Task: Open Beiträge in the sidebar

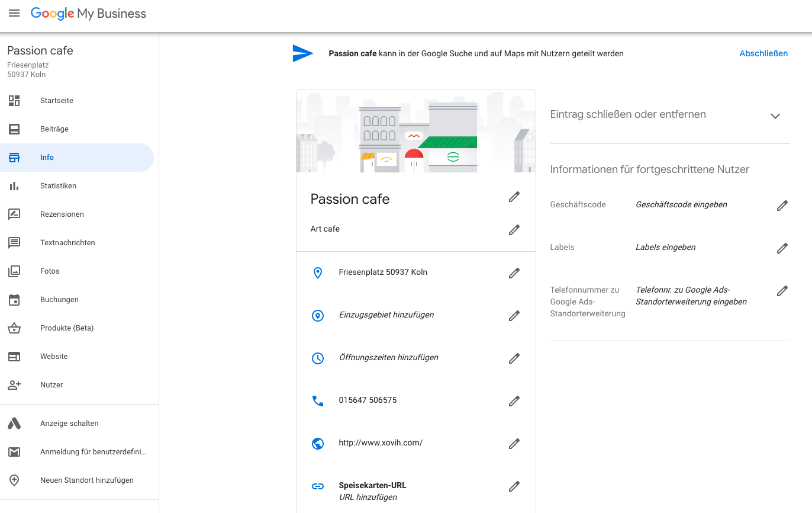Action: [77, 129]
